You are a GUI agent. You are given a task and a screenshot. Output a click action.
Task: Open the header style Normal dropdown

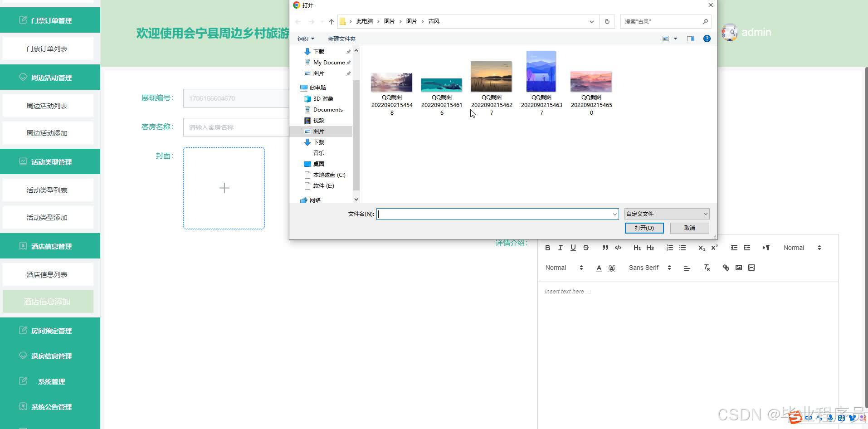tap(564, 268)
